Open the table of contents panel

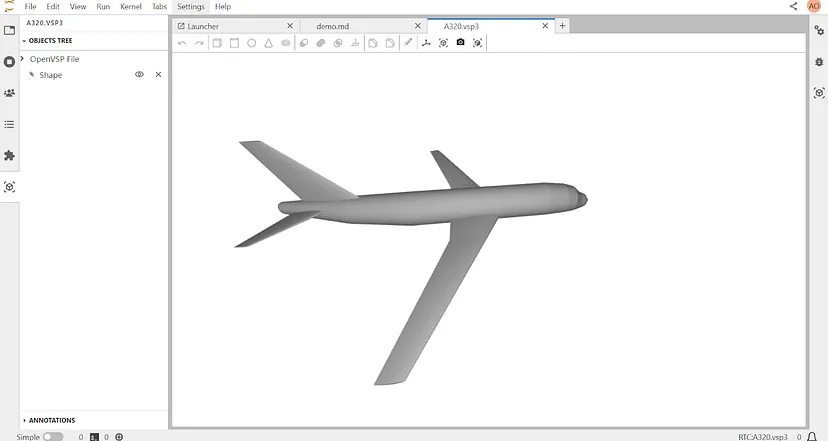pos(10,124)
